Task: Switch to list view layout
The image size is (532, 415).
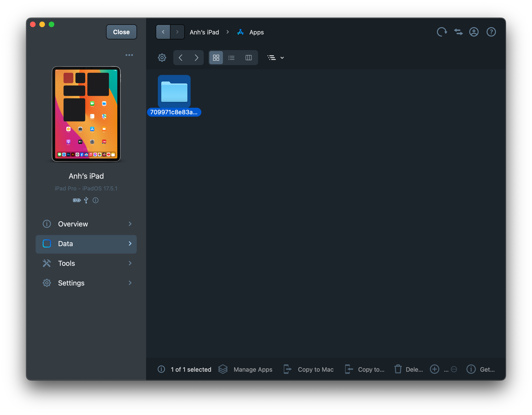Action: pyautogui.click(x=231, y=58)
